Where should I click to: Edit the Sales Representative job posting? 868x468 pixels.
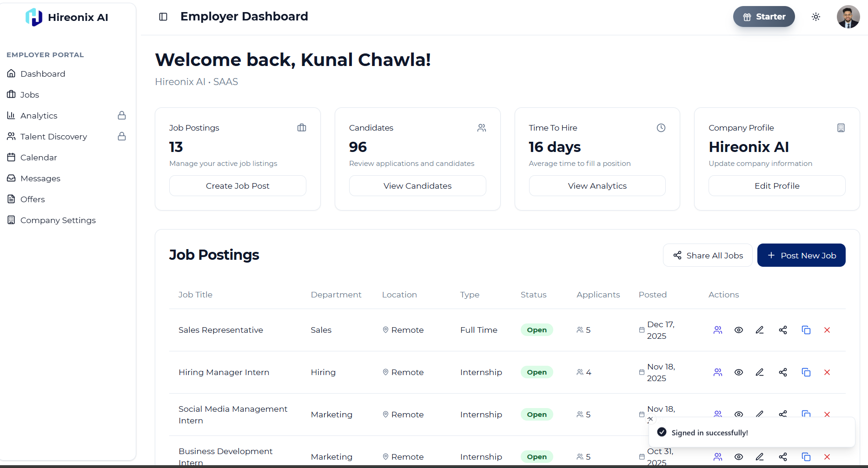(x=760, y=330)
